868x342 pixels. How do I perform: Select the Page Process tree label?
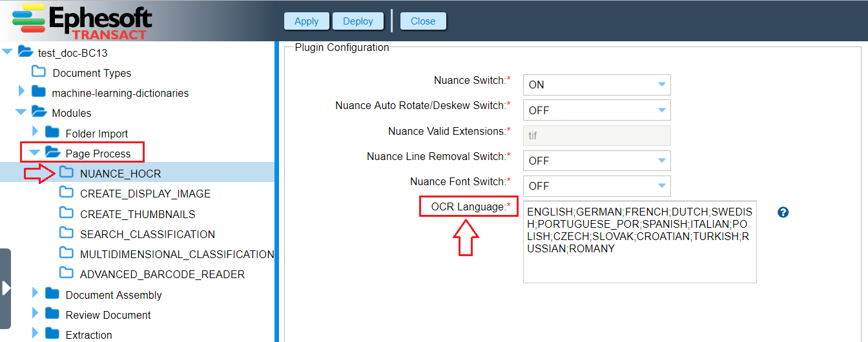click(x=98, y=154)
